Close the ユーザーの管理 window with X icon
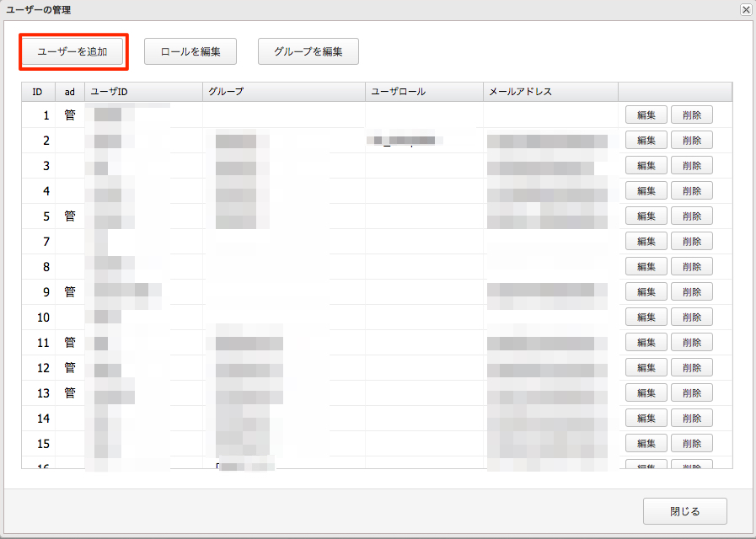756x539 pixels. 745,9
